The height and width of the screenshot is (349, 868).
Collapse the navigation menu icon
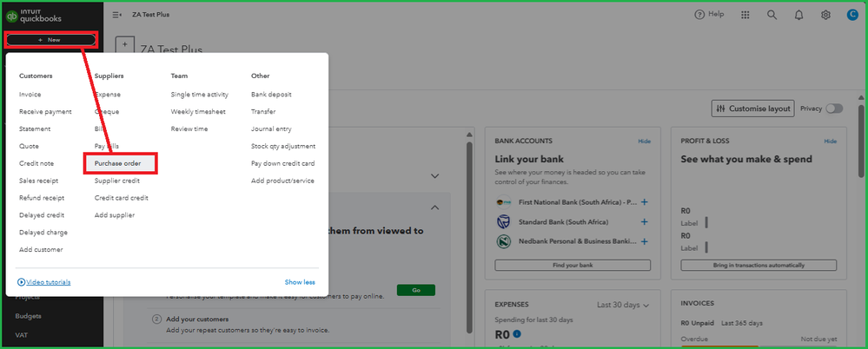coord(116,15)
